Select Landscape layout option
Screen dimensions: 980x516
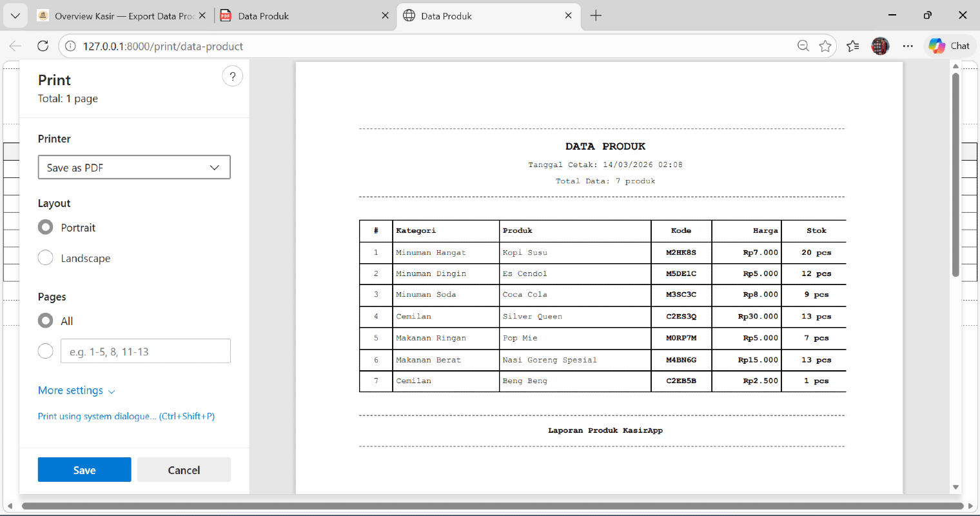pyautogui.click(x=46, y=258)
